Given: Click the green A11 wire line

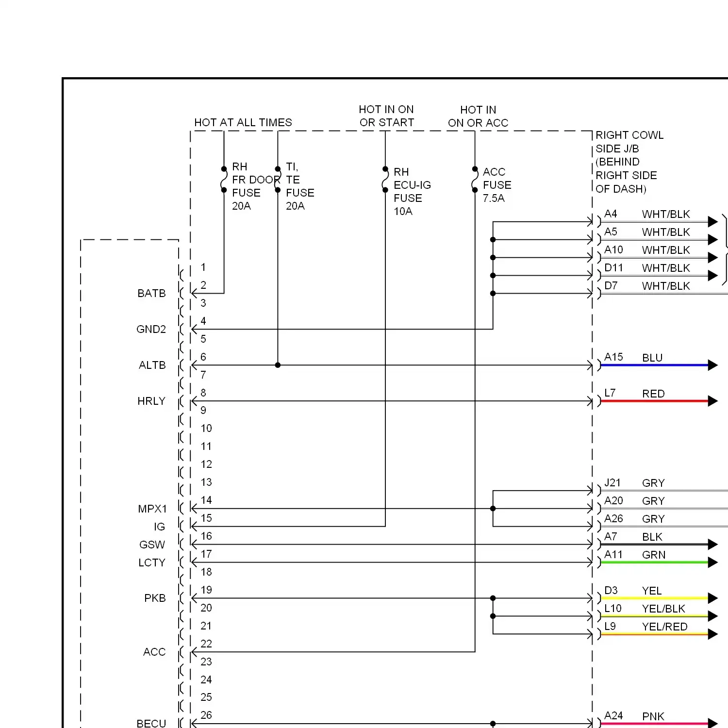Looking at the screenshot, I should pos(654,563).
